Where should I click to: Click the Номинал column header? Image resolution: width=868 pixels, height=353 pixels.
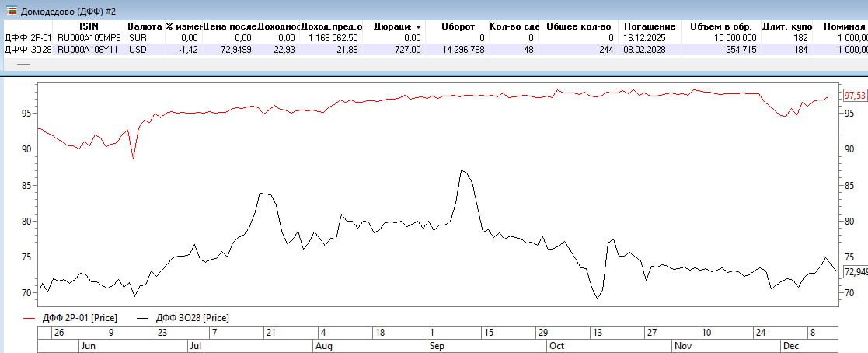(842, 26)
